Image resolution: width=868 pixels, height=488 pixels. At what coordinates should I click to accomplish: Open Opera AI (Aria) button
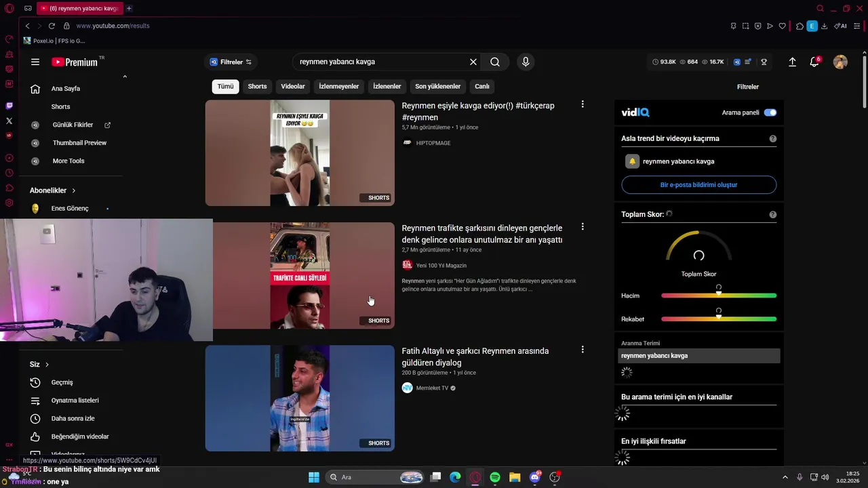click(x=840, y=26)
